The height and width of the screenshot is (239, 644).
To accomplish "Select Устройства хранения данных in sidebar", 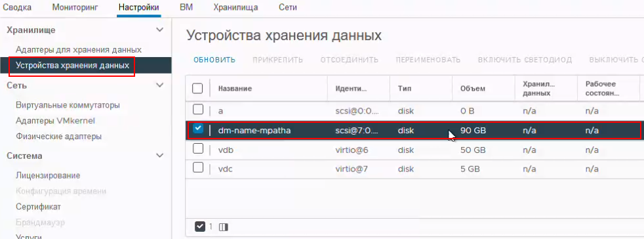I will [x=72, y=65].
